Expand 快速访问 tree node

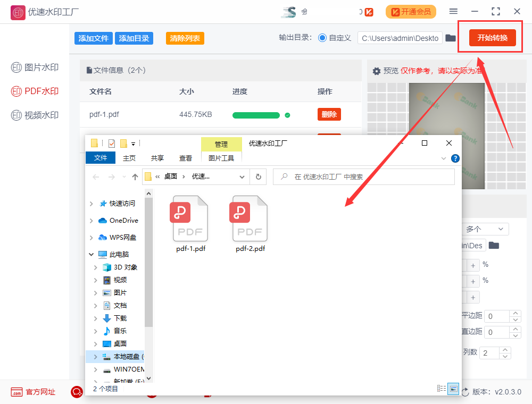click(92, 204)
